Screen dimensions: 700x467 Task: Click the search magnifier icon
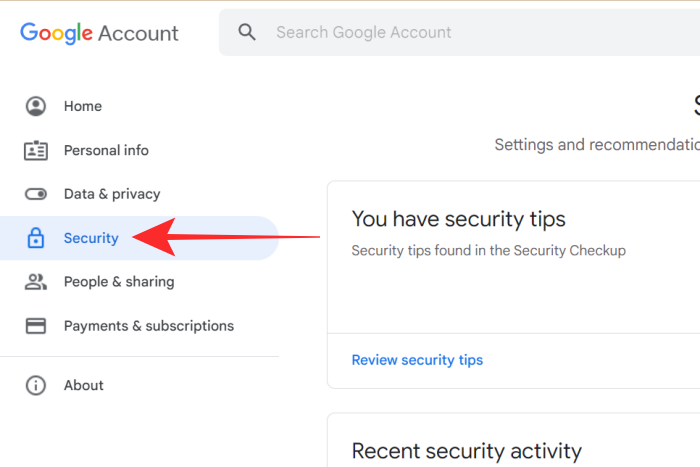[247, 32]
